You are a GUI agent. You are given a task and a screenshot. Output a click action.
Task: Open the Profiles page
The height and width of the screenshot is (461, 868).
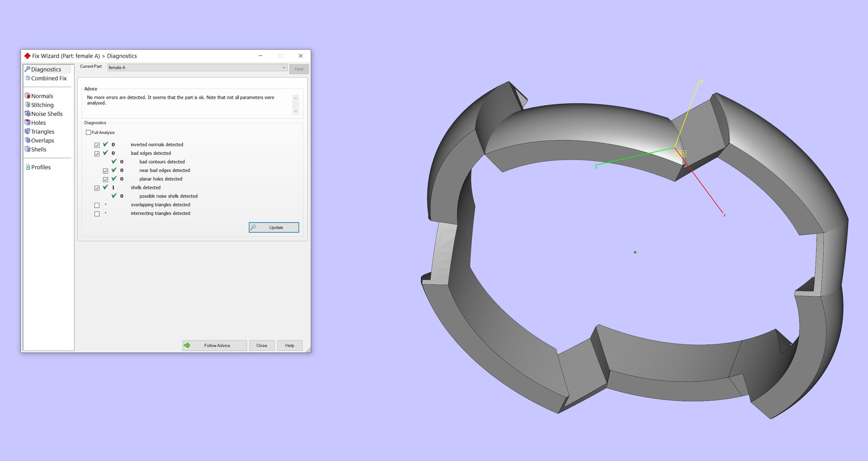coord(41,167)
